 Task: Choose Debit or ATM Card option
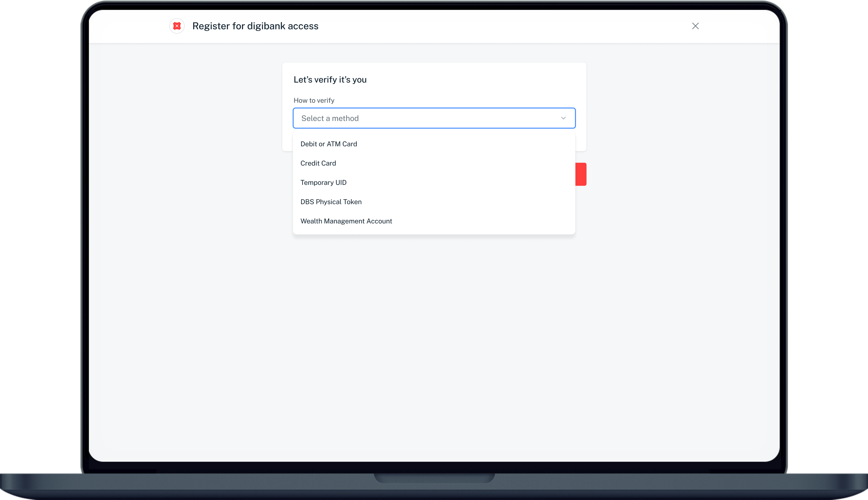tap(434, 144)
